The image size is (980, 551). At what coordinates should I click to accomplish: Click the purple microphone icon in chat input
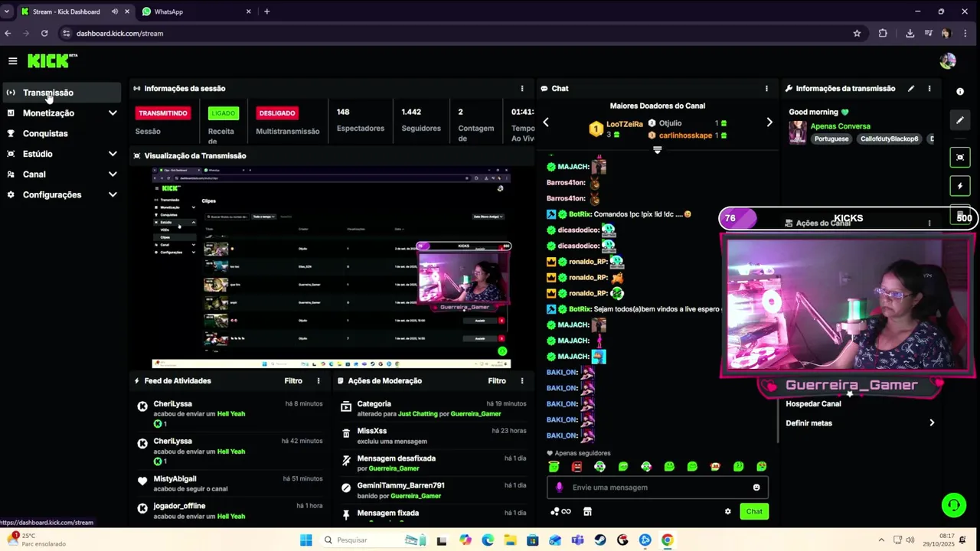[x=559, y=487]
